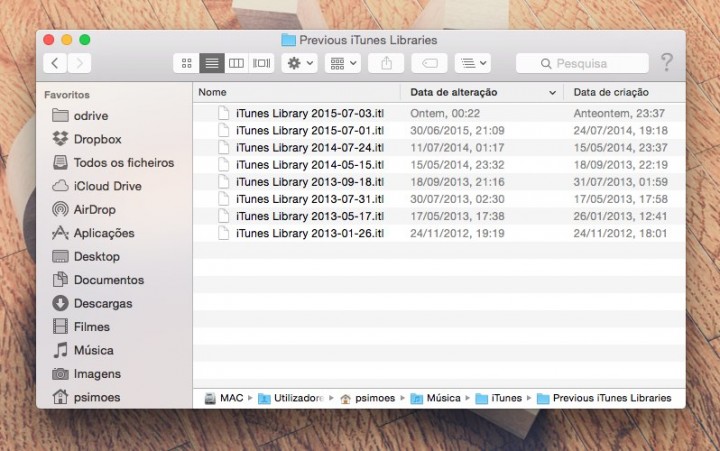Switch to Cover Flow view
720x451 pixels.
tap(262, 63)
